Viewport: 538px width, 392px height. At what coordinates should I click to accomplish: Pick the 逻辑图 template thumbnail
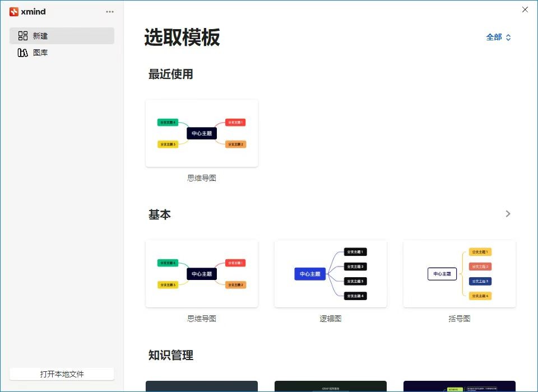[331, 274]
